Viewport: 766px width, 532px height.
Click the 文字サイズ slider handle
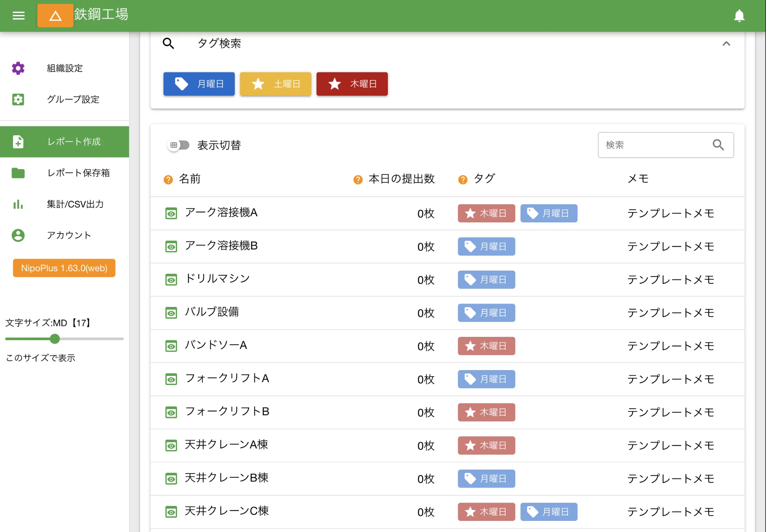[55, 339]
